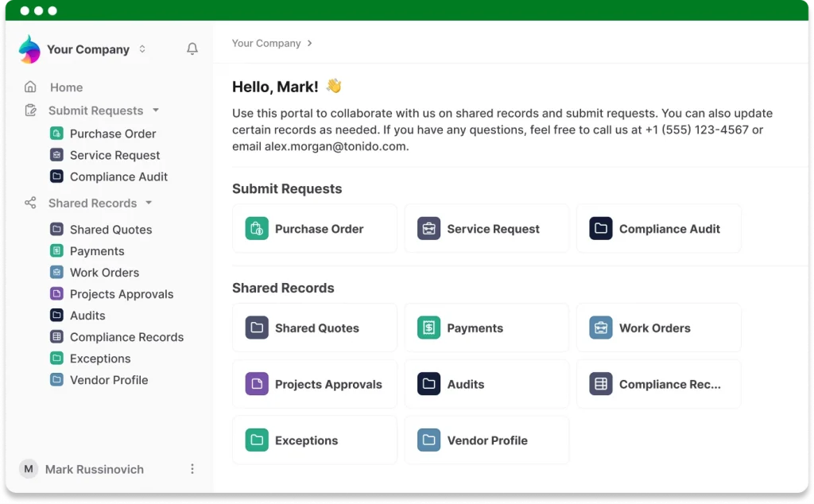
Task: Click the Your Company breadcrumb link
Action: pyautogui.click(x=266, y=43)
